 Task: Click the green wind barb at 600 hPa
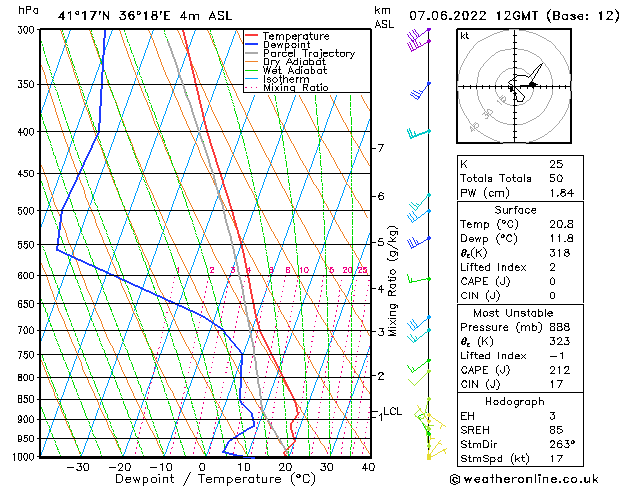[x=418, y=279]
